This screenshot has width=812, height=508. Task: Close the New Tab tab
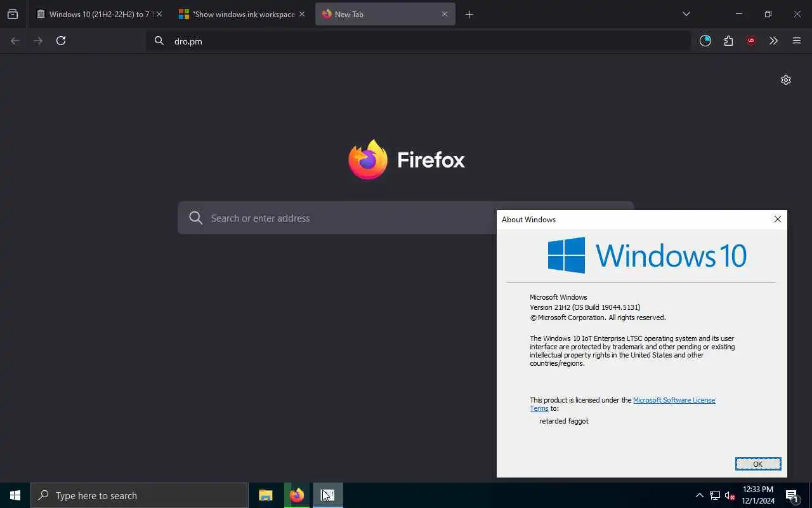(445, 14)
